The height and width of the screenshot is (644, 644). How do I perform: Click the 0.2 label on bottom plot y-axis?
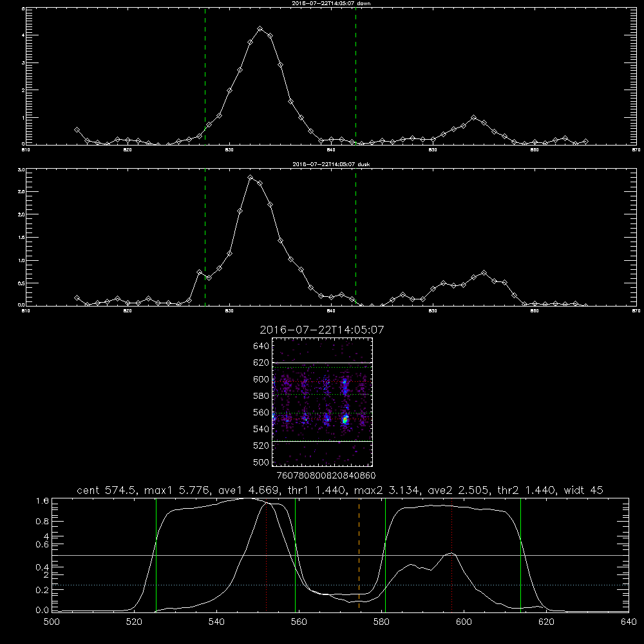43,590
